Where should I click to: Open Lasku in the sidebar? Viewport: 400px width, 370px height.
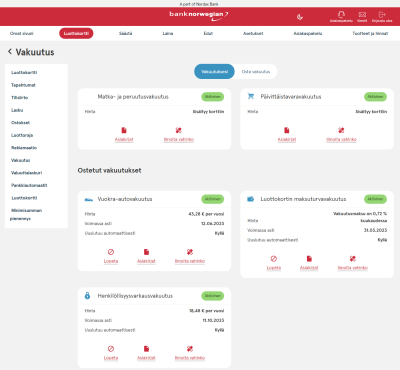click(x=17, y=110)
